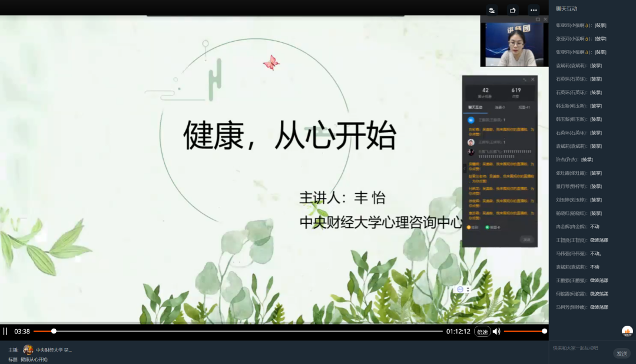Click 冉金辉's 不动 chat message

pos(578,226)
